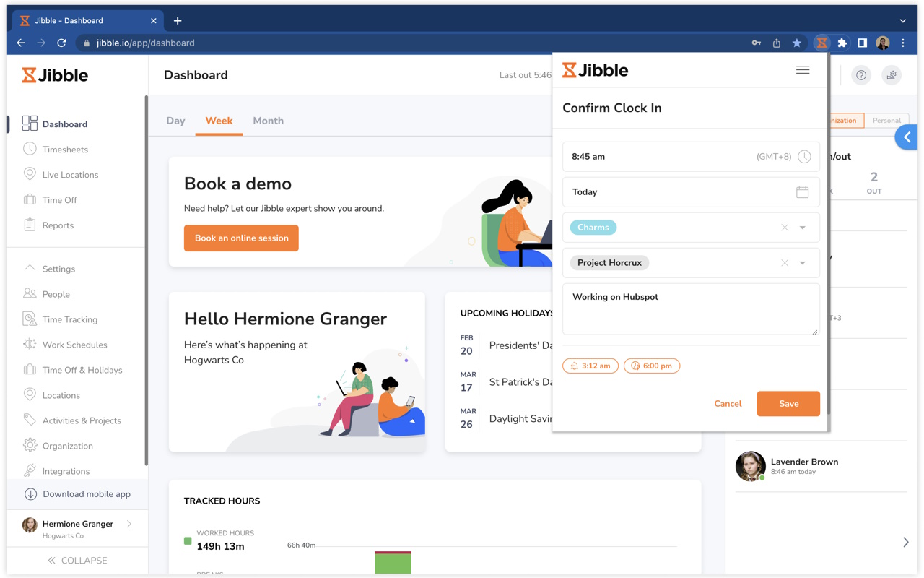This screenshot has width=924, height=578.
Task: Click the next arrow in the right panel
Action: coord(905,542)
